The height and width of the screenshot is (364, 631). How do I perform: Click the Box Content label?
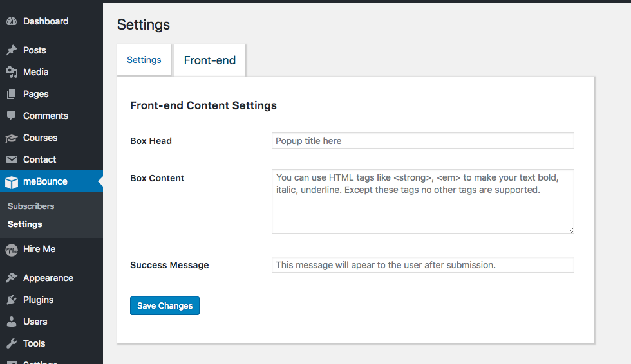click(157, 178)
